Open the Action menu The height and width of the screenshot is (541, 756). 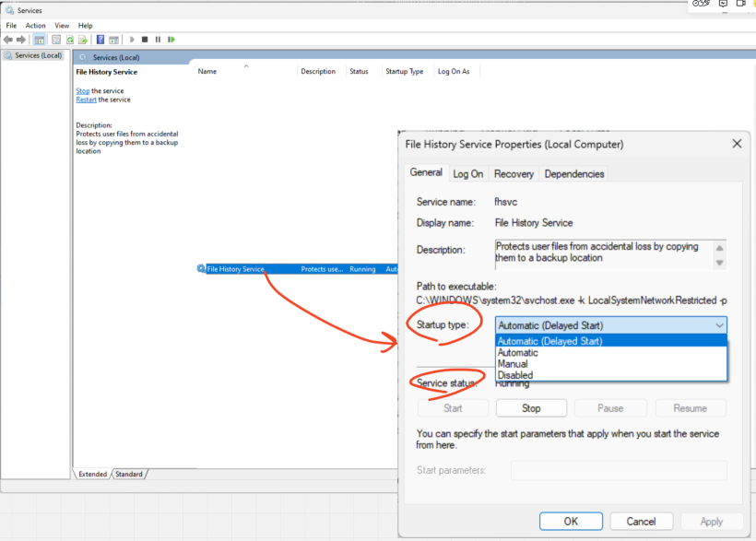pos(35,26)
